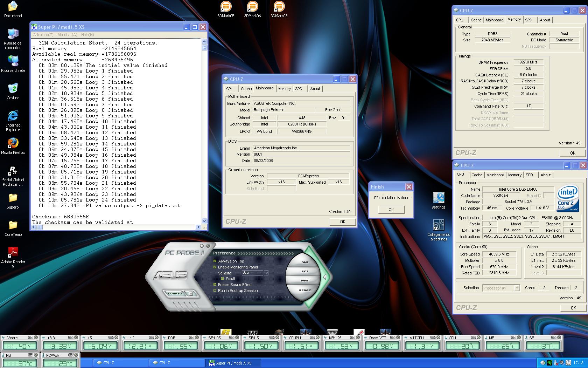
Task: Click Super PI vertical scrollbar up arrow
Action: pyautogui.click(x=204, y=41)
